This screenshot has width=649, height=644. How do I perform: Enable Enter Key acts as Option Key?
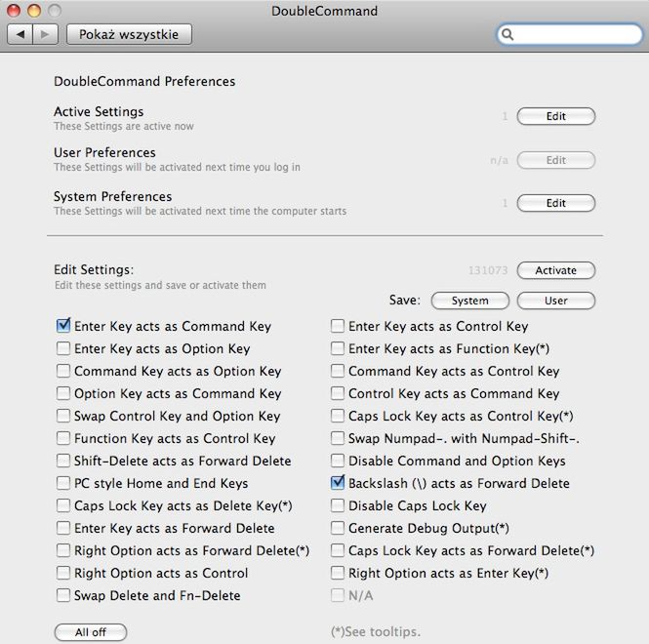coord(63,348)
